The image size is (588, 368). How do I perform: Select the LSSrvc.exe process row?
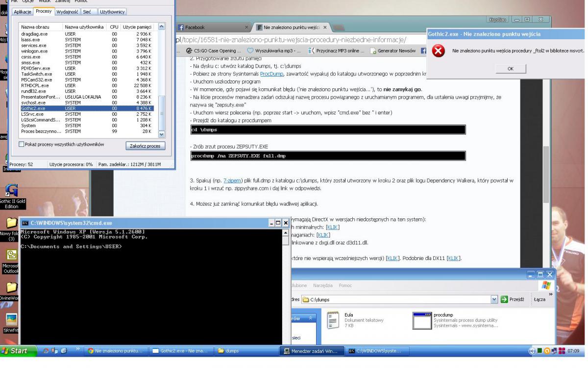coord(87,114)
